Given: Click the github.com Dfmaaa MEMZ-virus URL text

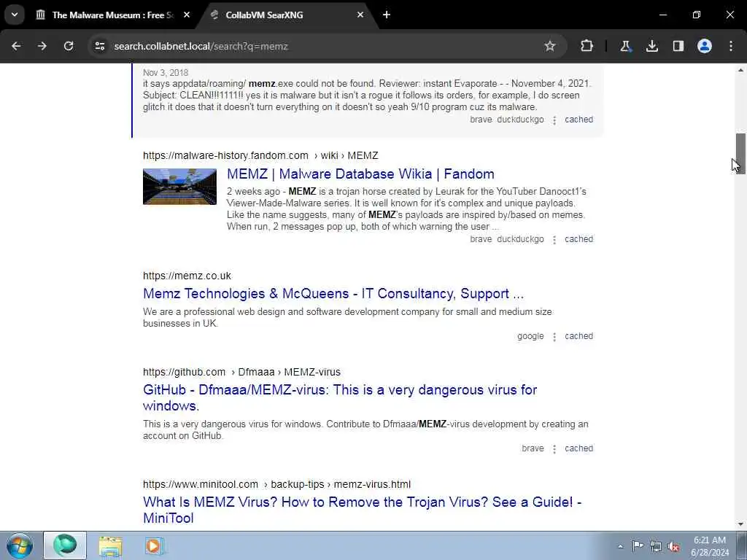Looking at the screenshot, I should pos(241,372).
